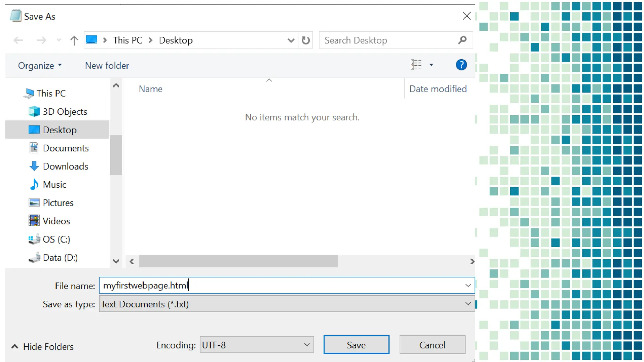Click the blue Help question mark icon
This screenshot has height=362, width=644.
[461, 65]
